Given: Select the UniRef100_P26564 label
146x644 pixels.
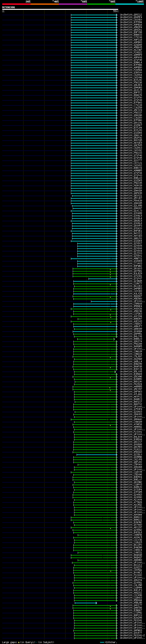Looking at the screenshot, I should [x=131, y=70].
